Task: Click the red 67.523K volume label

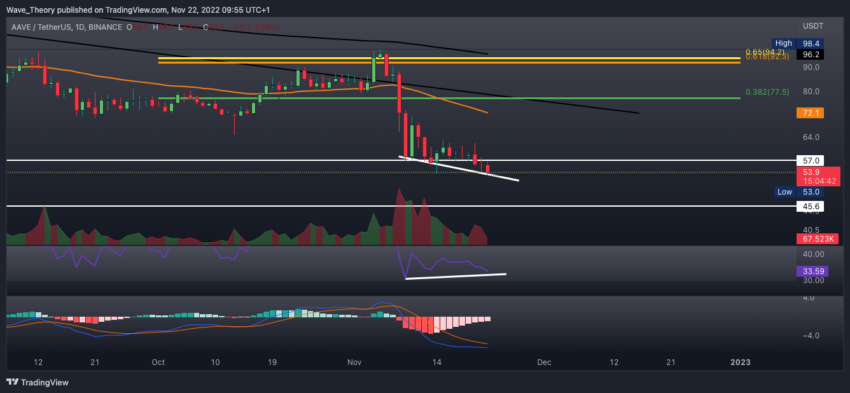Action: click(x=817, y=239)
